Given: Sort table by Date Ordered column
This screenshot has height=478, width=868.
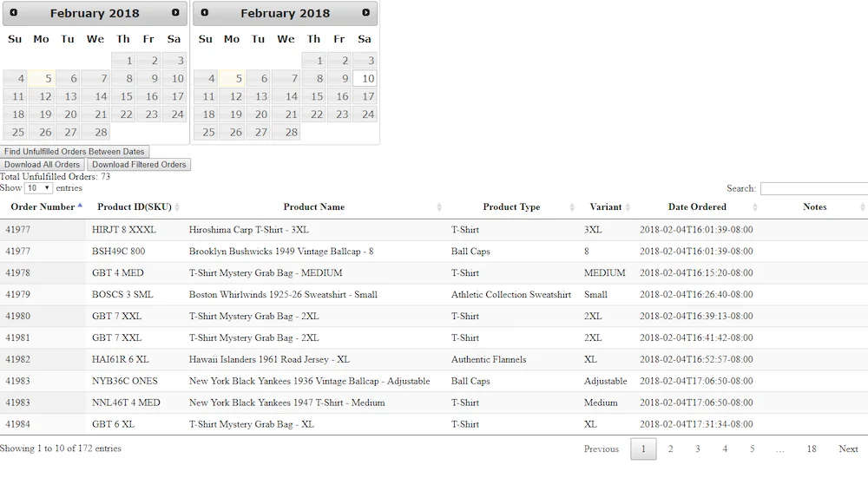Looking at the screenshot, I should click(x=697, y=207).
